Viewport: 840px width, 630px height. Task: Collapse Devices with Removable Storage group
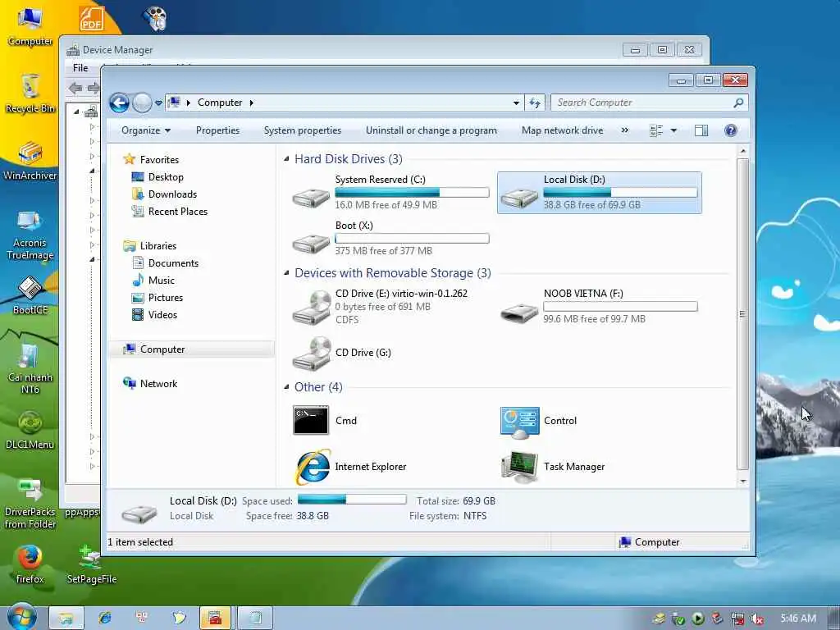click(286, 273)
